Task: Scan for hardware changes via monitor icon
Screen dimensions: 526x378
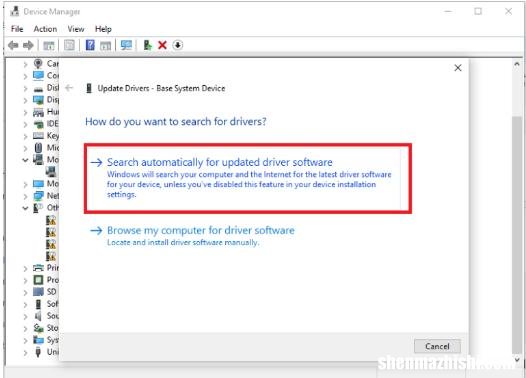Action: click(x=126, y=45)
